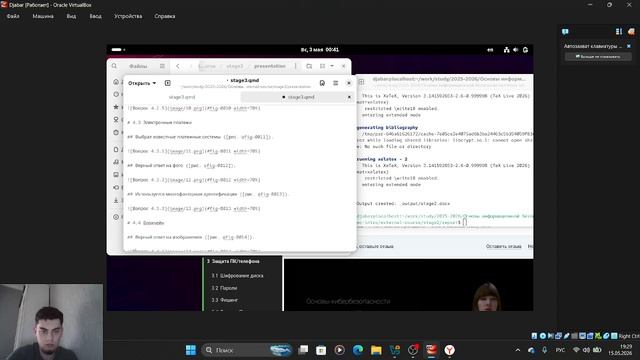The image size is (640, 360).
Task: Click the search icon in Files window
Action: (x=114, y=66)
